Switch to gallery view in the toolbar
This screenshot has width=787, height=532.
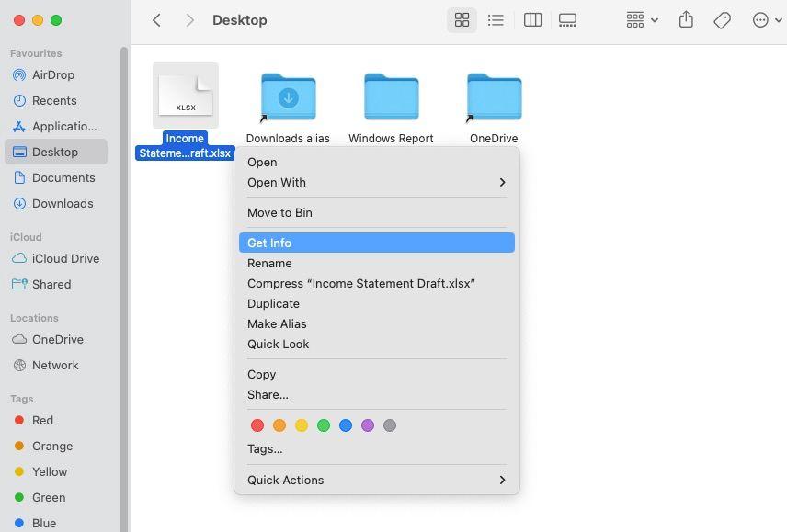tap(567, 19)
